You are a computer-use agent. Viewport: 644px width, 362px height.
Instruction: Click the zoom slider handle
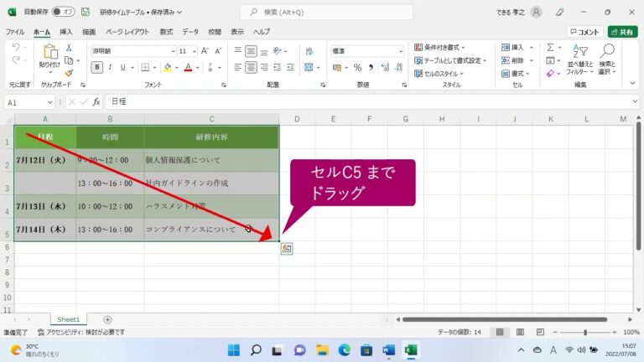coord(585,332)
